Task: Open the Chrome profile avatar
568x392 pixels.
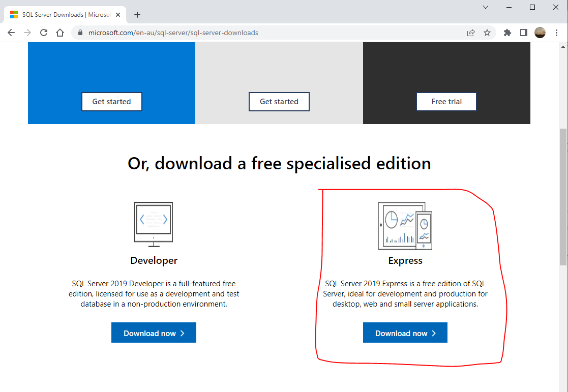Action: tap(540, 33)
